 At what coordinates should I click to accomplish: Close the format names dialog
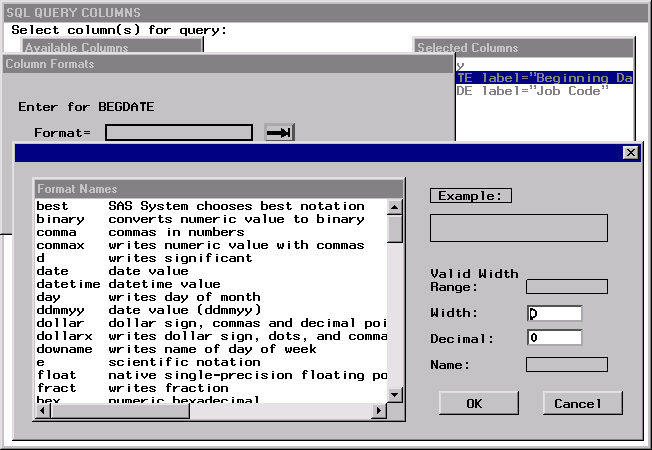[630, 152]
